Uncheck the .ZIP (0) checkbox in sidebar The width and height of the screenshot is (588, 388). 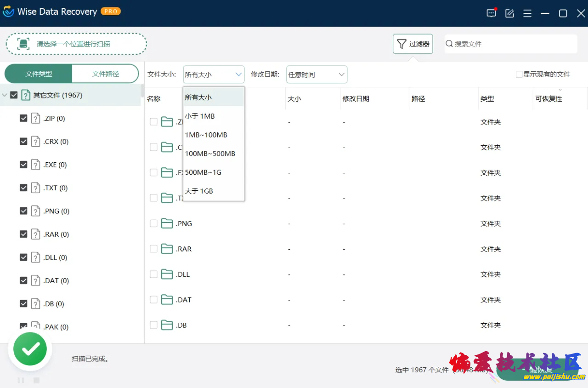[x=23, y=118]
